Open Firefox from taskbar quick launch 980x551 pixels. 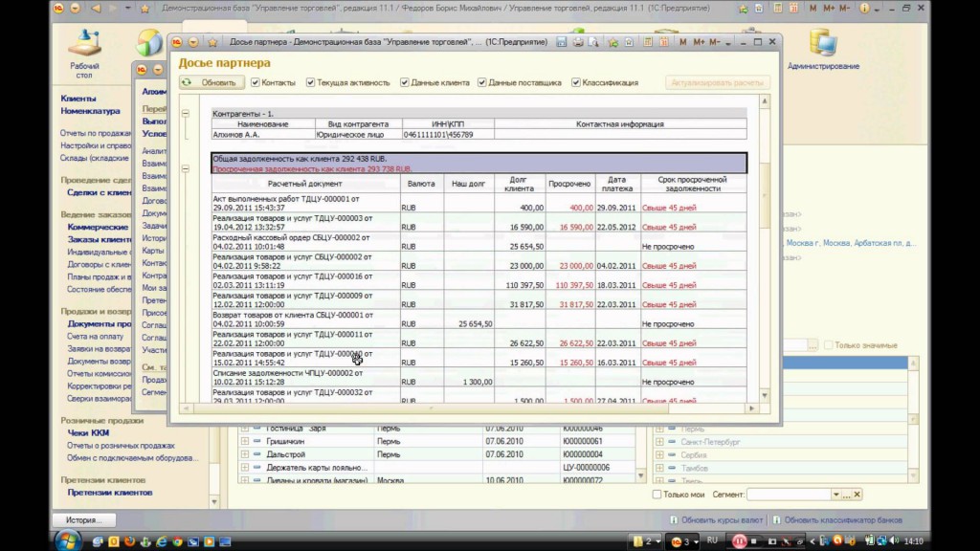[x=129, y=541]
